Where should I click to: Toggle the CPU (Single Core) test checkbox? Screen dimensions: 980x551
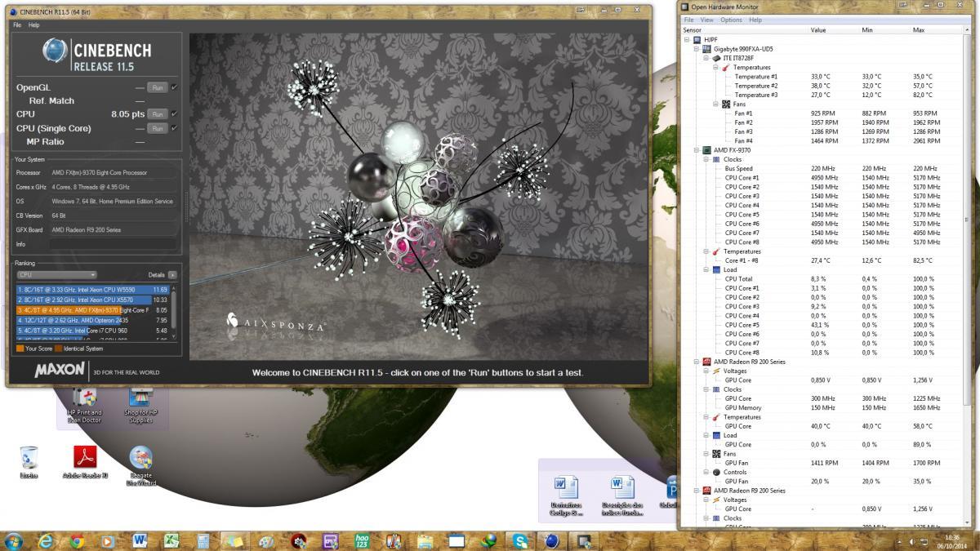[x=174, y=128]
